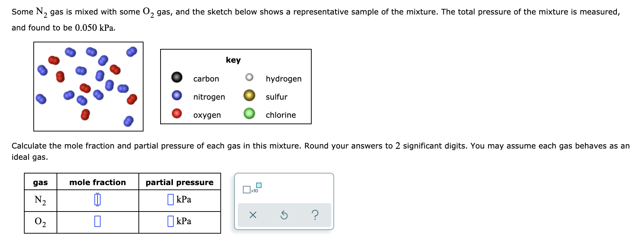Click the 'mole fraction' column header
This screenshot has height=251, width=644.
pos(98,182)
